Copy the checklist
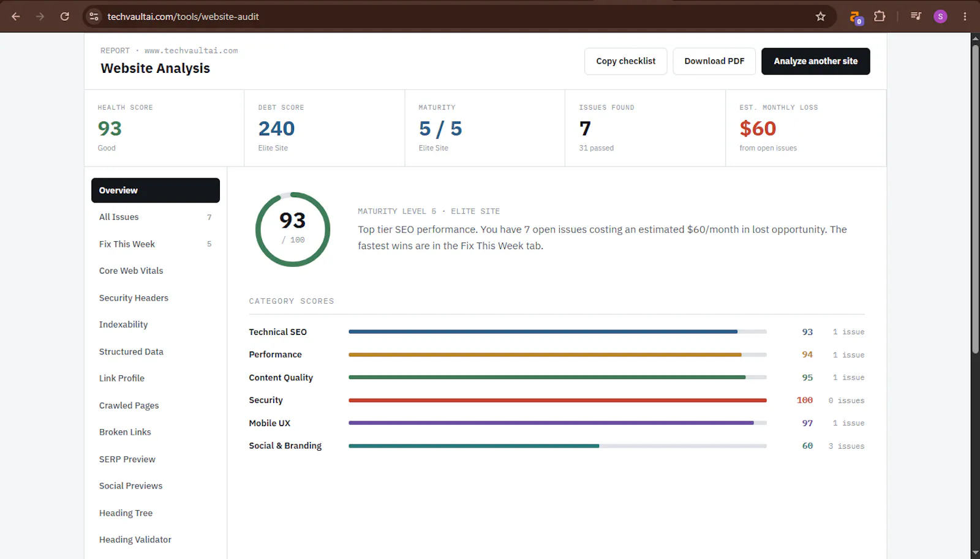 tap(625, 61)
